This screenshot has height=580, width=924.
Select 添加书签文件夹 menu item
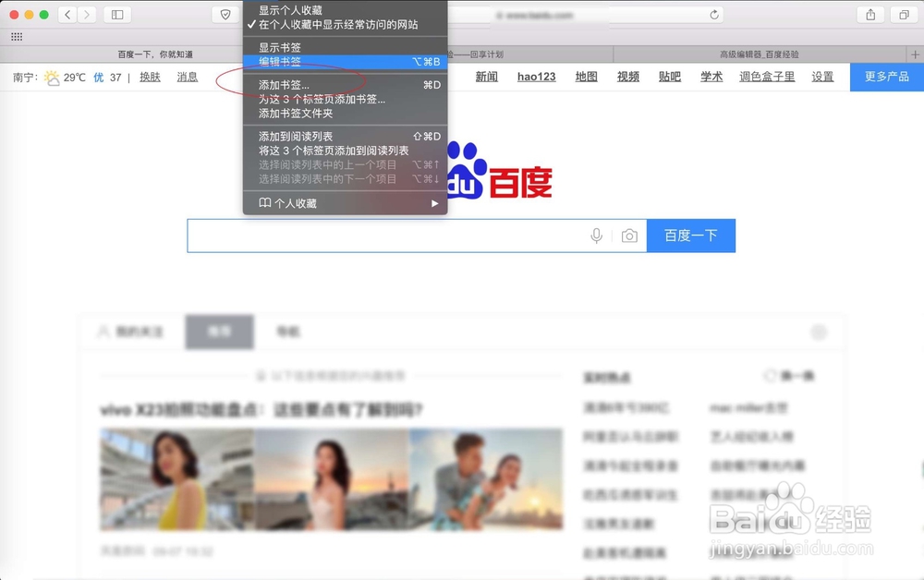pyautogui.click(x=346, y=113)
